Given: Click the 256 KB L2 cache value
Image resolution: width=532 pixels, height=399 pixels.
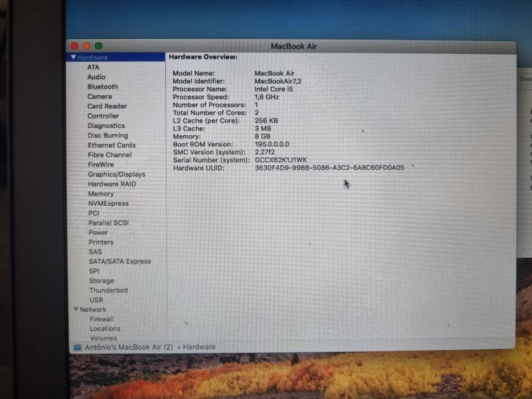Looking at the screenshot, I should click(x=266, y=121).
